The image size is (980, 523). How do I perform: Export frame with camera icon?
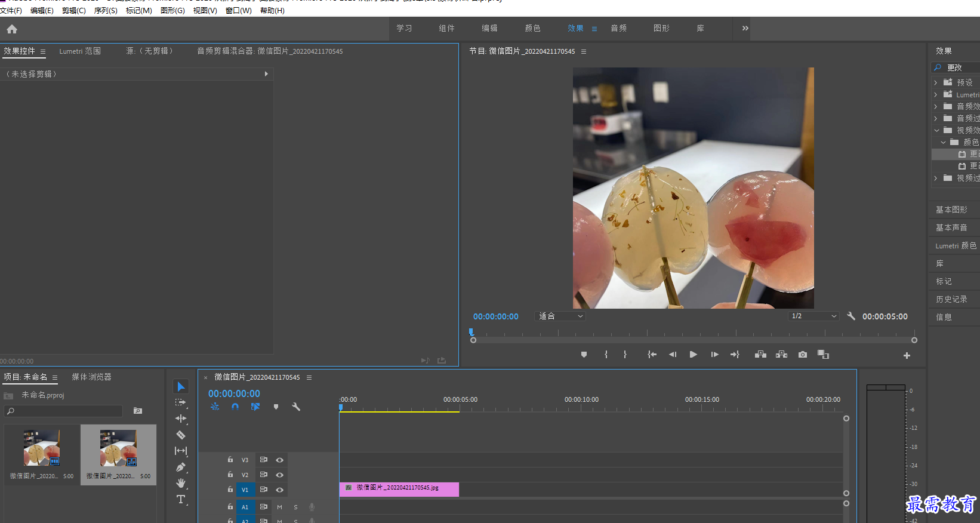pos(803,355)
